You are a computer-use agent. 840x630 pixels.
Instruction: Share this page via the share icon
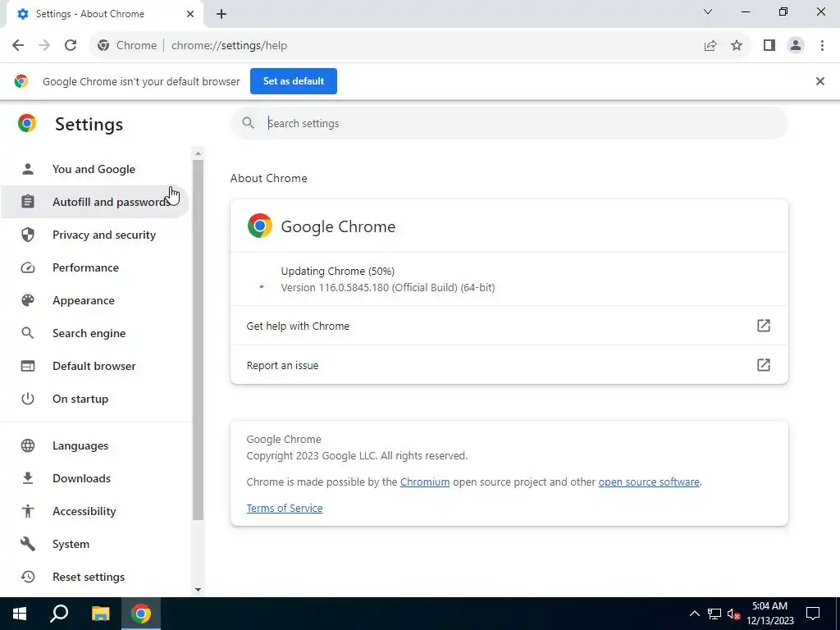[710, 46]
